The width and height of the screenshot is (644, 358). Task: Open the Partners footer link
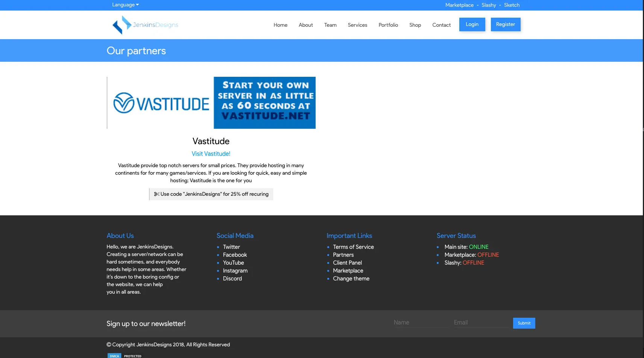(343, 255)
